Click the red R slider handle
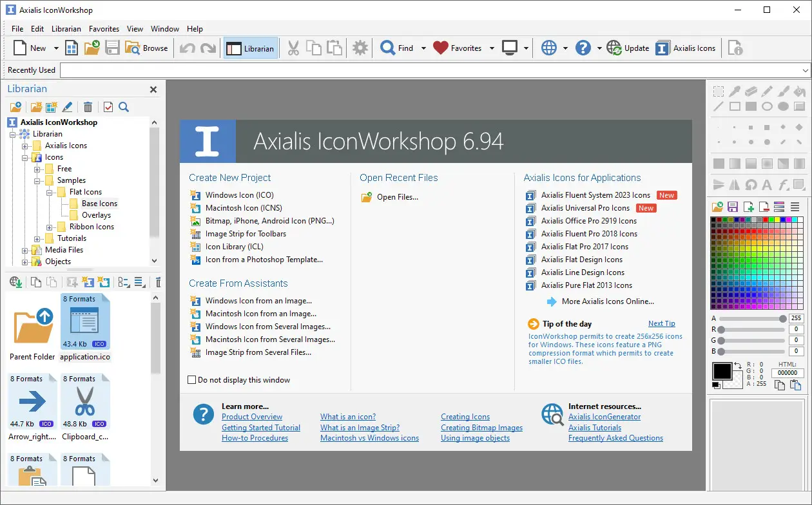Image resolution: width=812 pixels, height=505 pixels. click(721, 330)
